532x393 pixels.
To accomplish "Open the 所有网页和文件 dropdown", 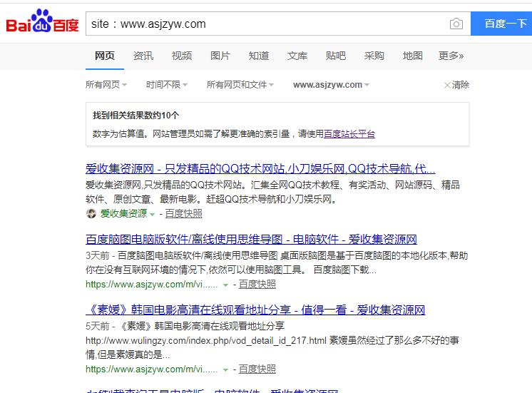I will point(240,84).
